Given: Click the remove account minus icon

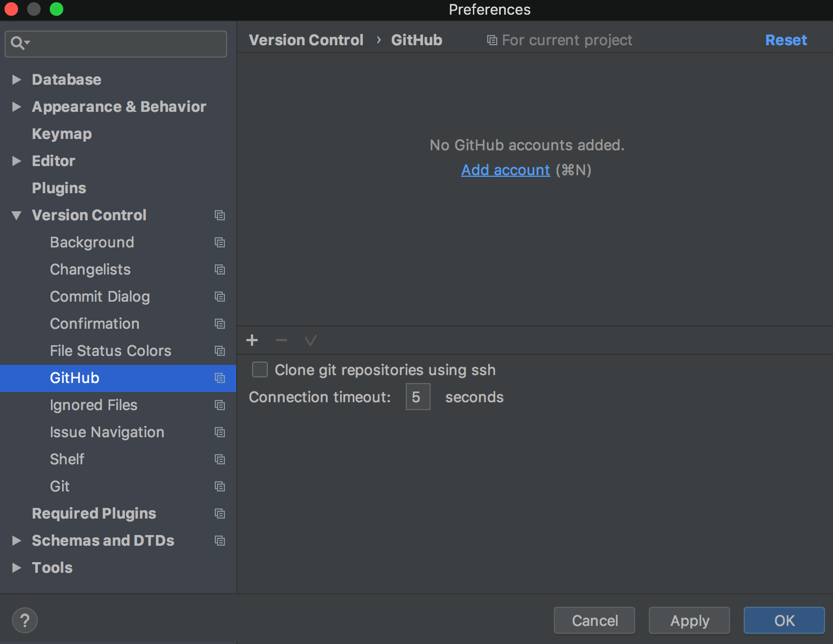Looking at the screenshot, I should (x=281, y=340).
